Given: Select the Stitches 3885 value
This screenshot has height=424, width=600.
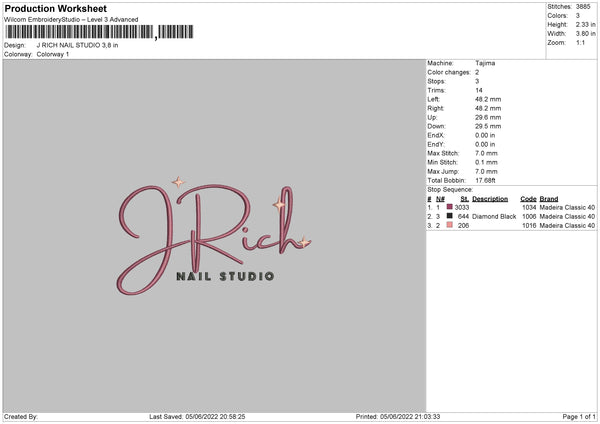Looking at the screenshot, I should pos(583,7).
